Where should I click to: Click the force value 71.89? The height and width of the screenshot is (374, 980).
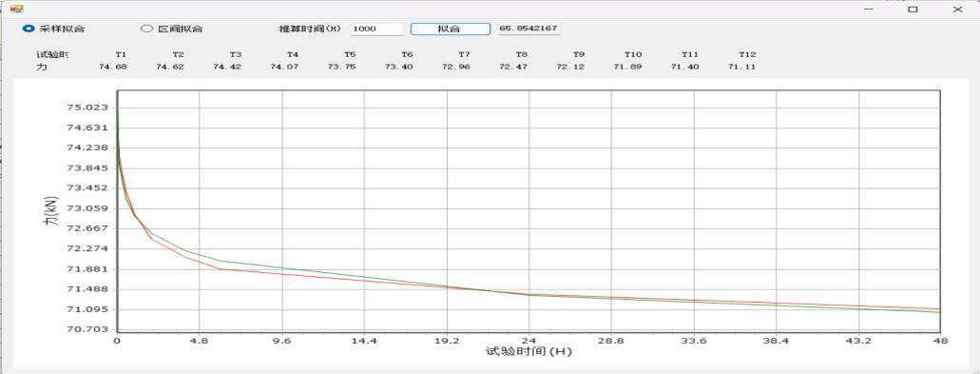[627, 67]
